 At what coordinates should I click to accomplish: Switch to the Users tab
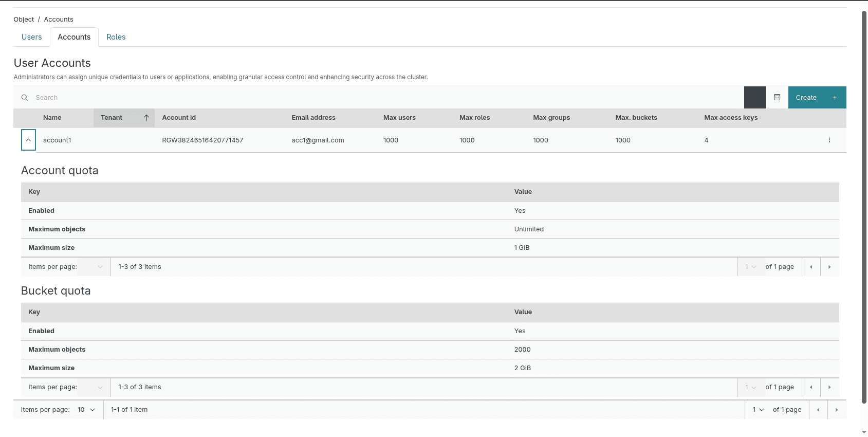(31, 37)
